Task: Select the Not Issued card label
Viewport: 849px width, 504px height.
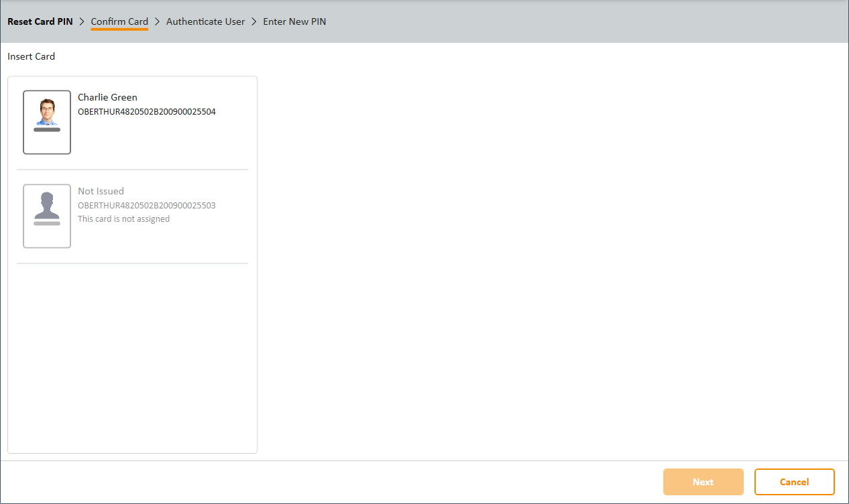Action: tap(101, 191)
